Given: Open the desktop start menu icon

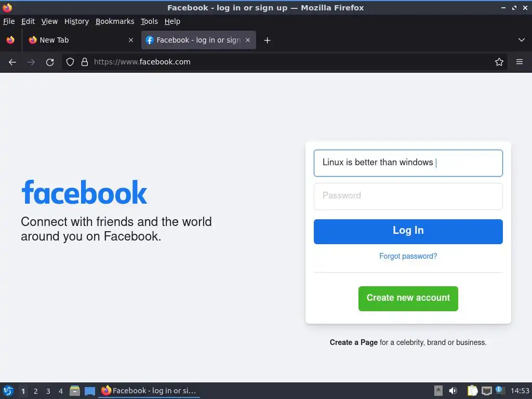Looking at the screenshot, I should click(x=8, y=391).
